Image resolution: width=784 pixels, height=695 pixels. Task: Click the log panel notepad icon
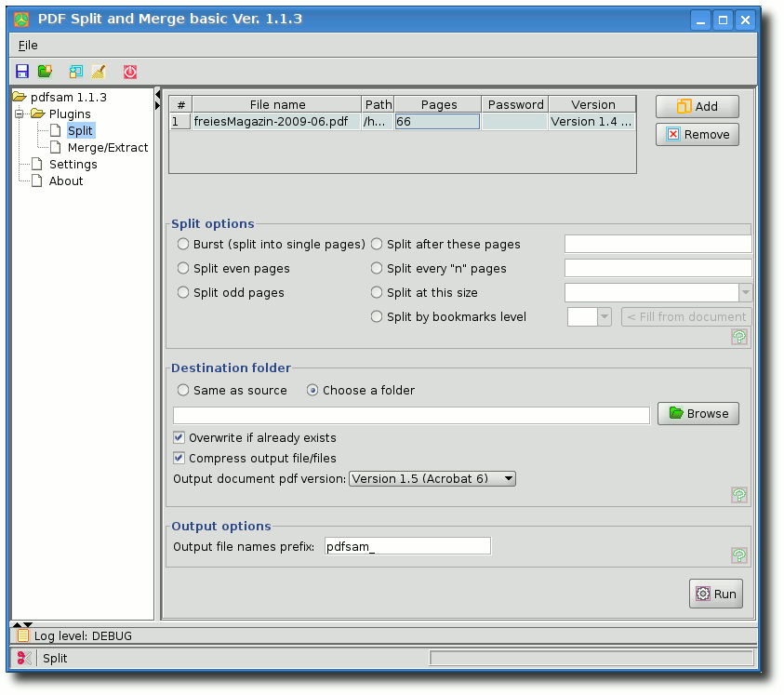23,635
